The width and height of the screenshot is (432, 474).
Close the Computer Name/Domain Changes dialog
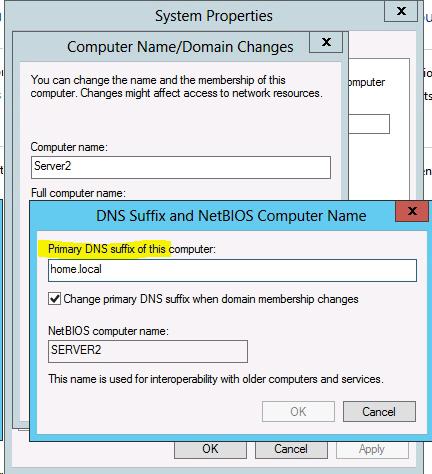coord(326,42)
